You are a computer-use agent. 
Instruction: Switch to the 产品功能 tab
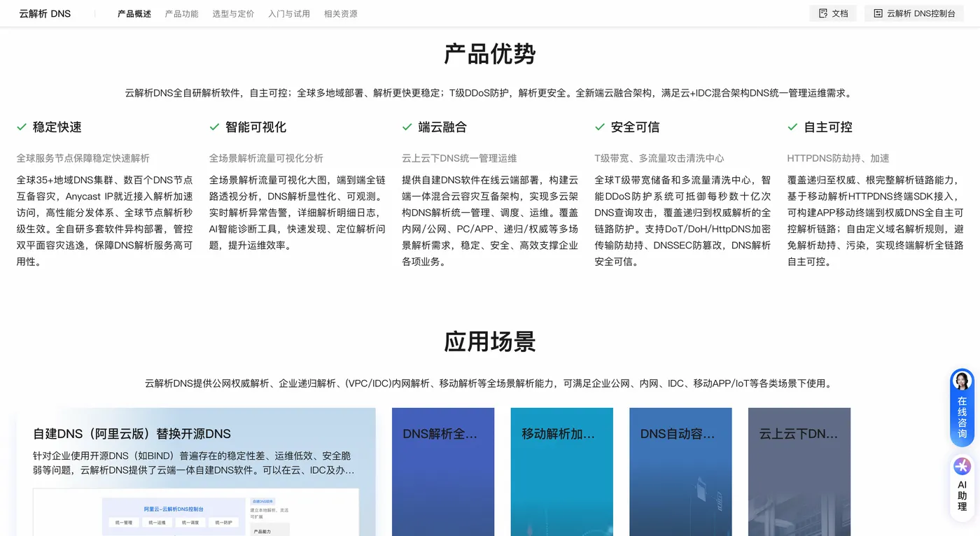[181, 13]
